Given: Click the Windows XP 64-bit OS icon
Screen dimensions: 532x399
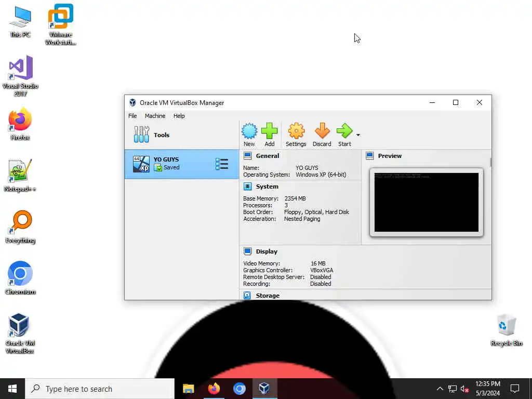Looking at the screenshot, I should tap(141, 164).
